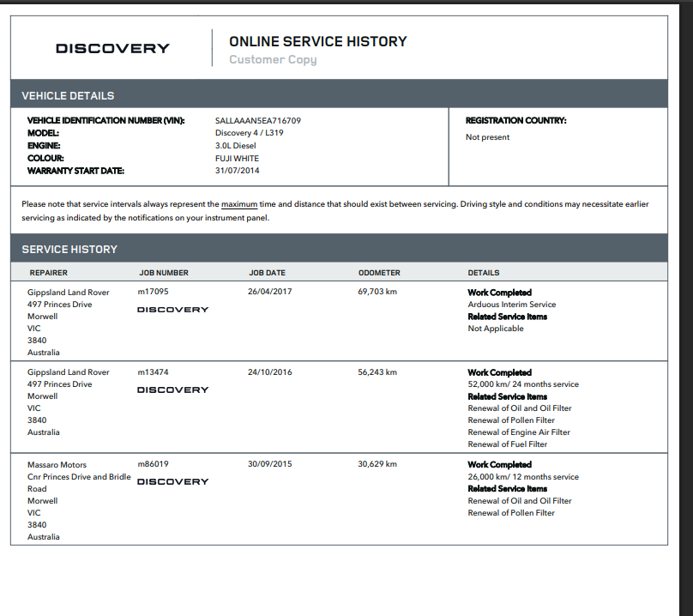
Task: Click the job date 24/10/2016
Action: coord(270,372)
